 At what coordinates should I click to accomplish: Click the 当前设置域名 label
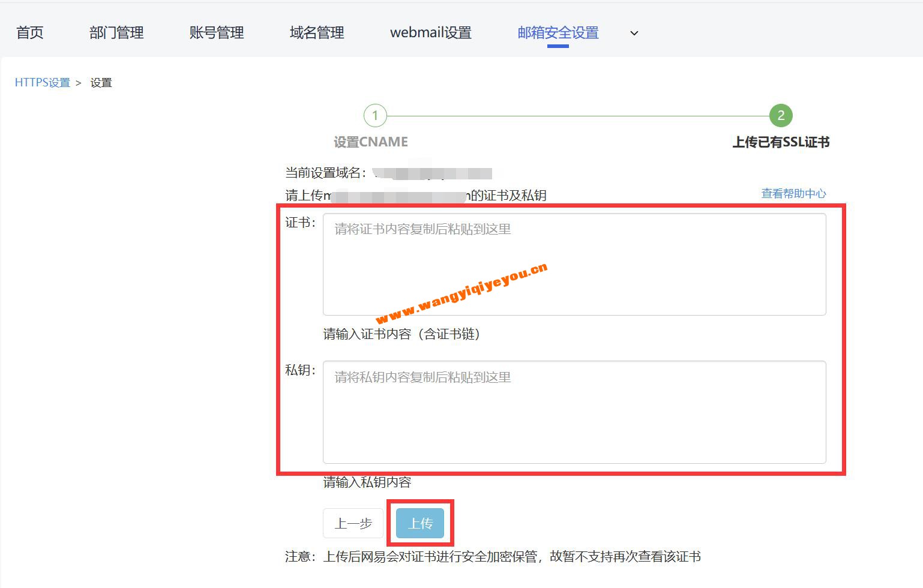tap(325, 173)
